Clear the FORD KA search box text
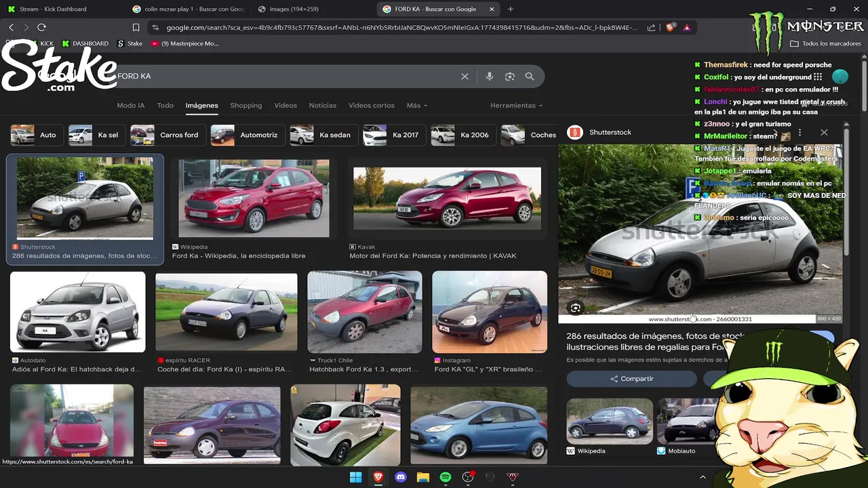Viewport: 868px width, 488px height. [465, 77]
